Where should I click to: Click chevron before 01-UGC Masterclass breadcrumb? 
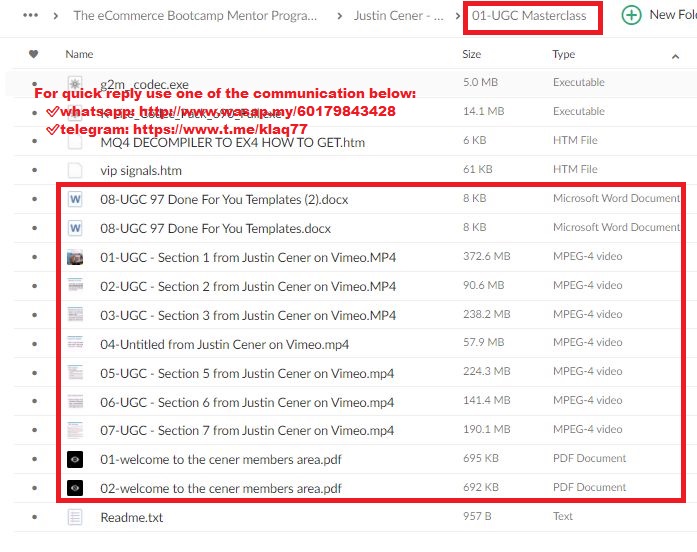(458, 16)
